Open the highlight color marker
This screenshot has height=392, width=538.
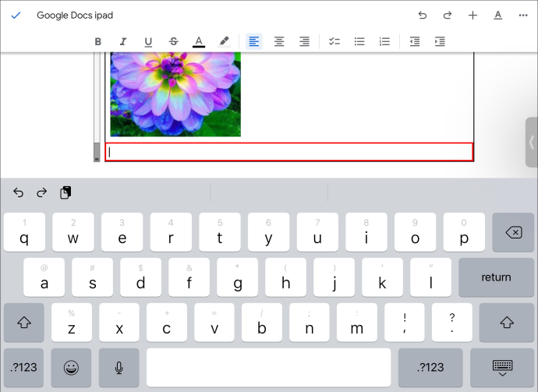click(224, 42)
